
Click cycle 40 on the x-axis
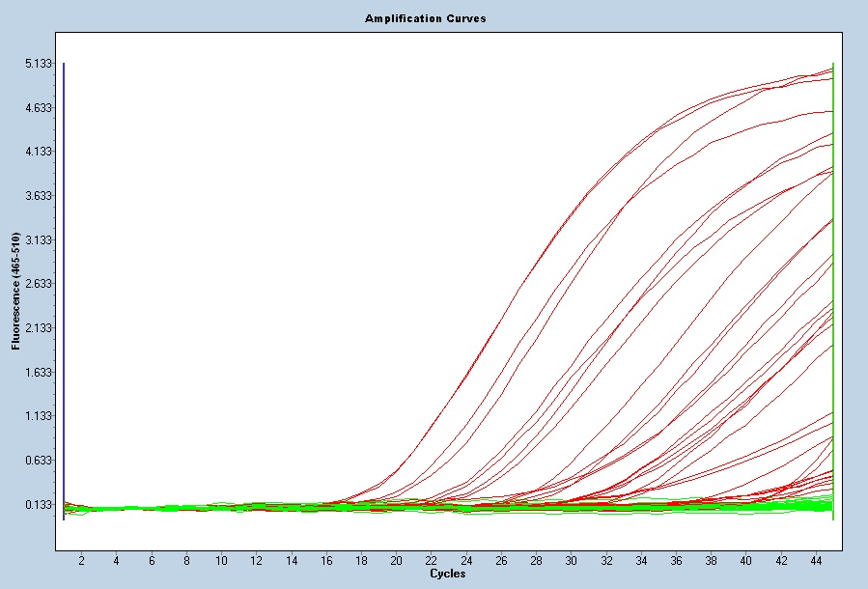[745, 560]
